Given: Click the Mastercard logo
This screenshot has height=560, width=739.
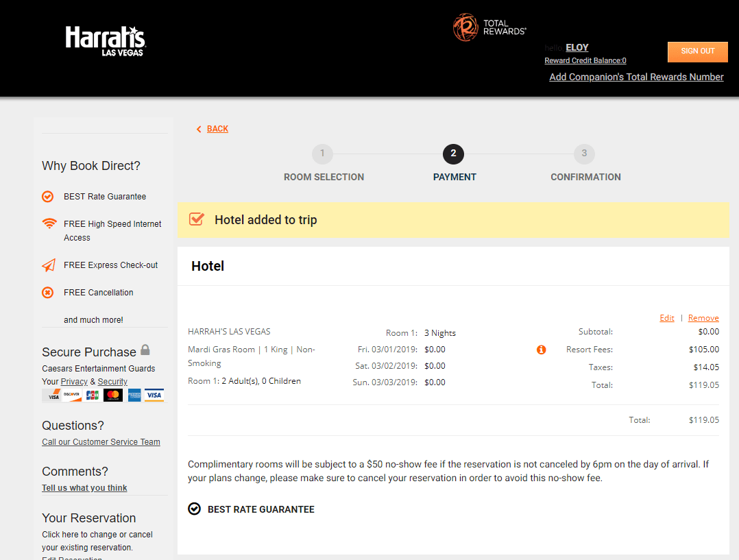Looking at the screenshot, I should point(113,395).
